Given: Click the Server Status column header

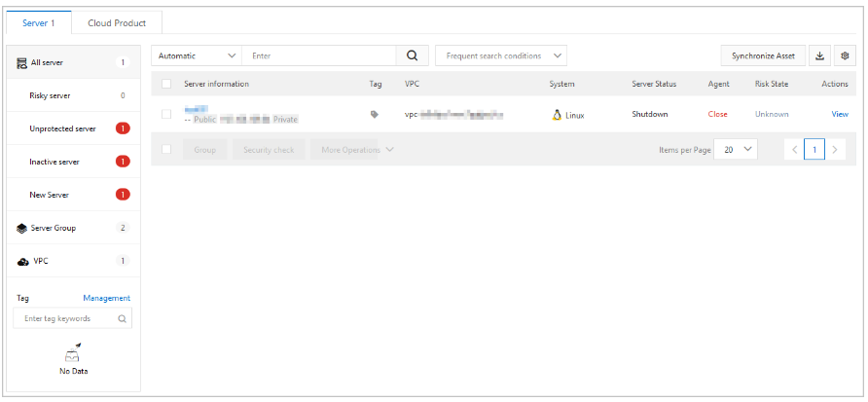Looking at the screenshot, I should (654, 84).
